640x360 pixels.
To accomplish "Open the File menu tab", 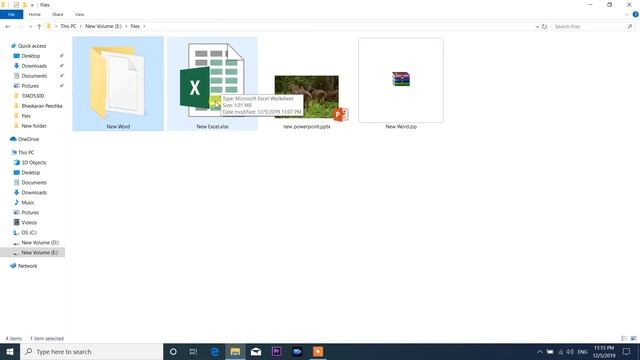I will point(11,14).
